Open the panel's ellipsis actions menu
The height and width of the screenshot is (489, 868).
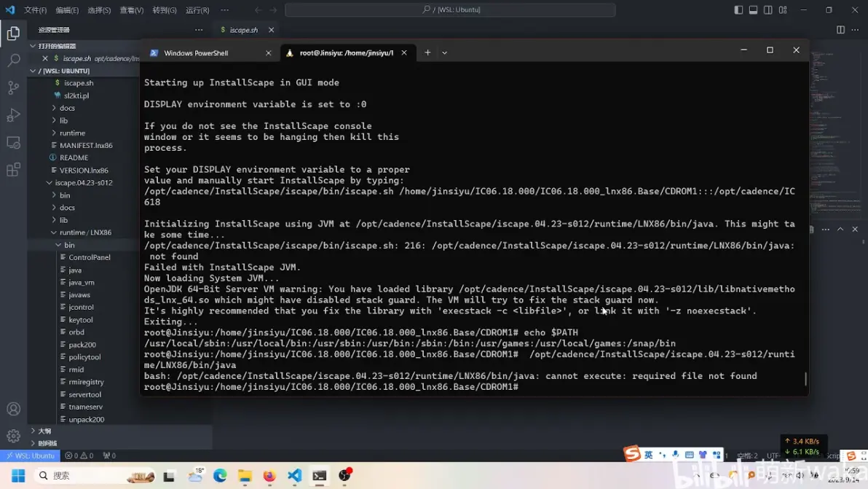[825, 230]
